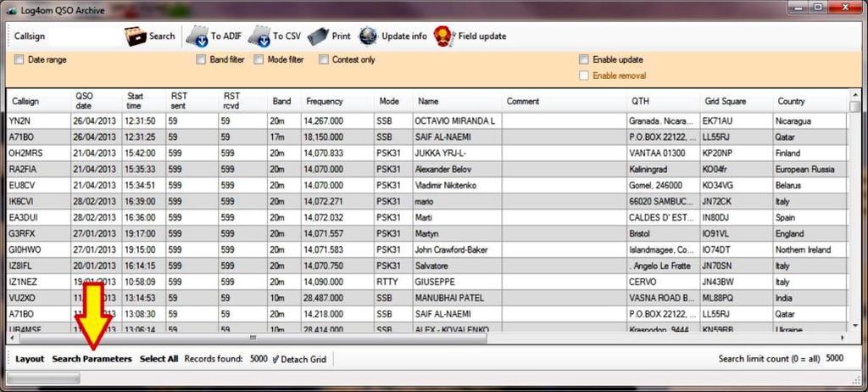Click frequency cell 28,487.000
The height and width of the screenshot is (392, 868).
point(337,298)
